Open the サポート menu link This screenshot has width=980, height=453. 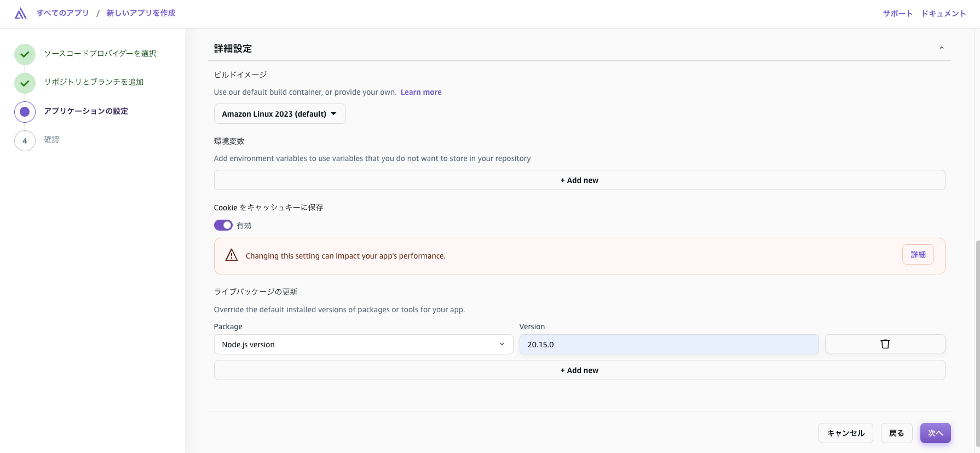tap(897, 14)
